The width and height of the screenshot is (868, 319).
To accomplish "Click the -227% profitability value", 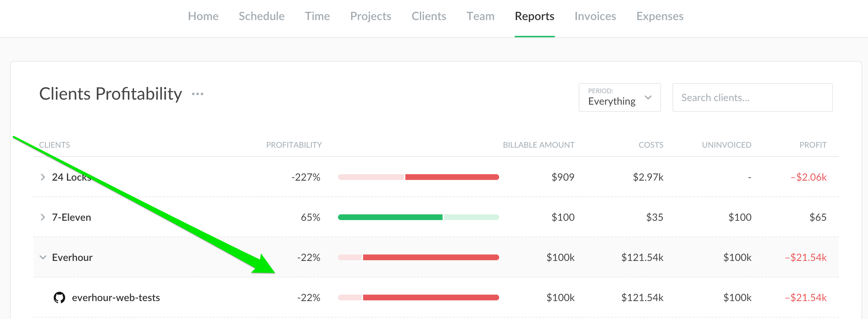I will (306, 177).
